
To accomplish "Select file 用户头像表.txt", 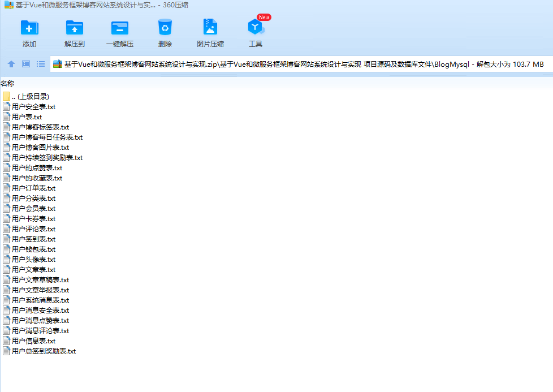I will [x=29, y=260].
